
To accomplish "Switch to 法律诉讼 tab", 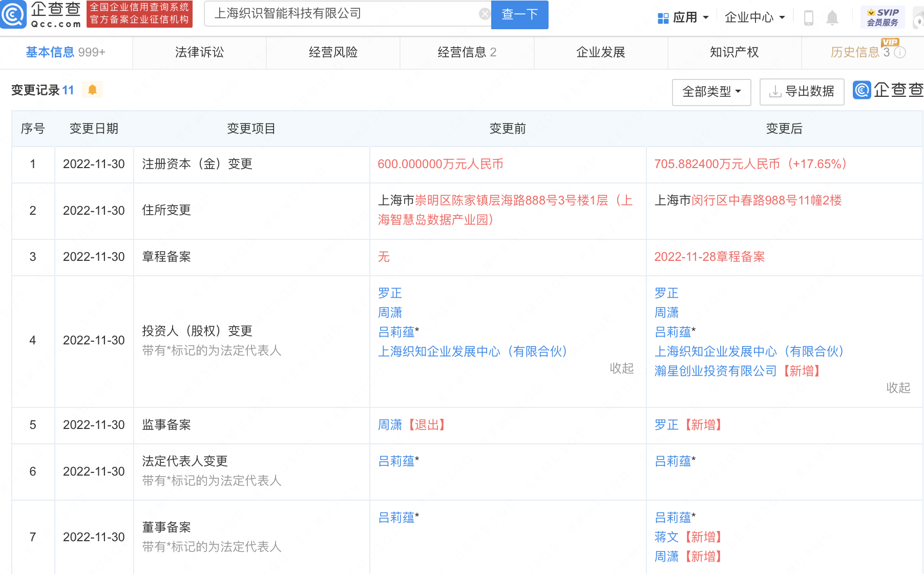I will tap(199, 52).
